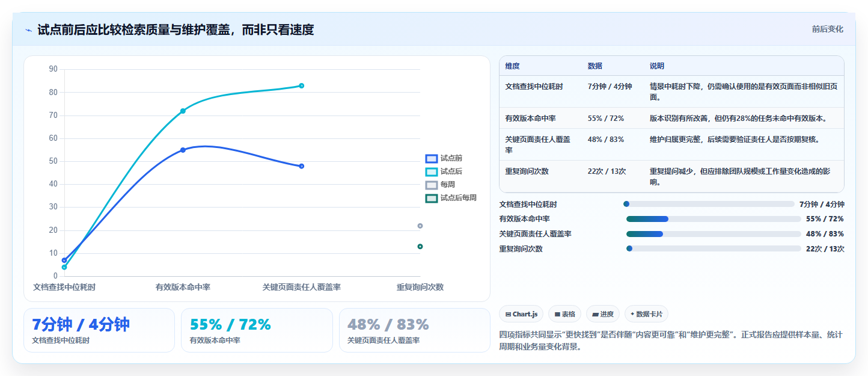Click the 维度 table column header
Image resolution: width=868 pixels, height=376 pixels.
[513, 66]
